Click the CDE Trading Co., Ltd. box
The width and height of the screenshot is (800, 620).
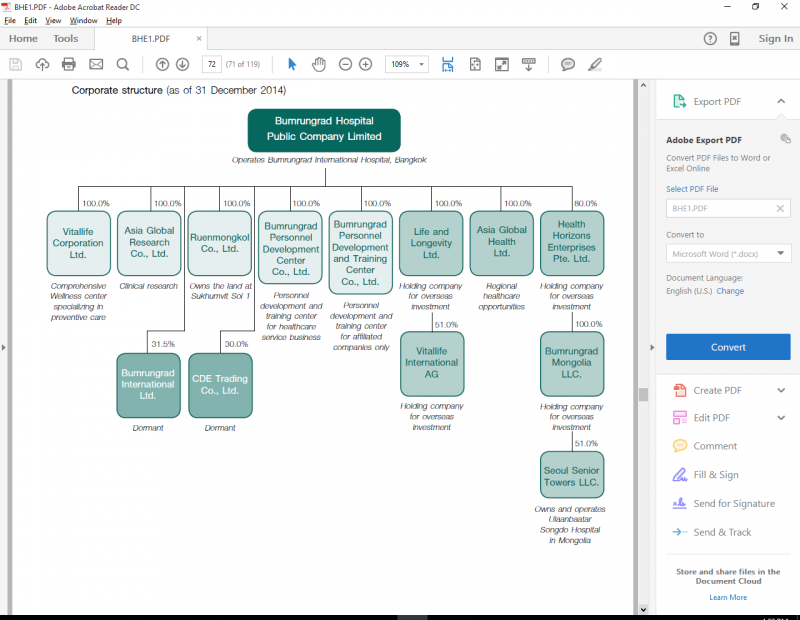220,385
